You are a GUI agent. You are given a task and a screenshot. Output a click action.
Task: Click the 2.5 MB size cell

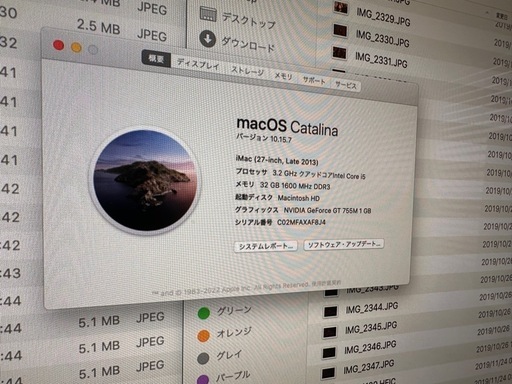(99, 27)
